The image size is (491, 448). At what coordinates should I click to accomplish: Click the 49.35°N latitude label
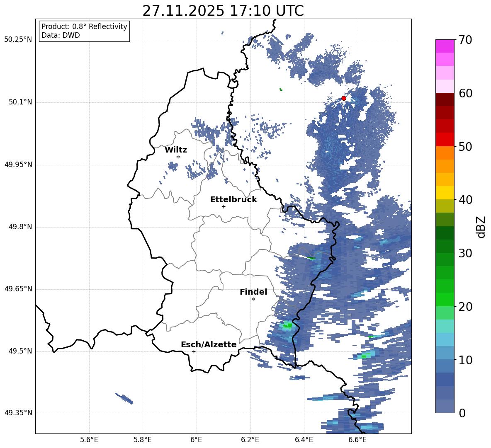click(x=18, y=413)
